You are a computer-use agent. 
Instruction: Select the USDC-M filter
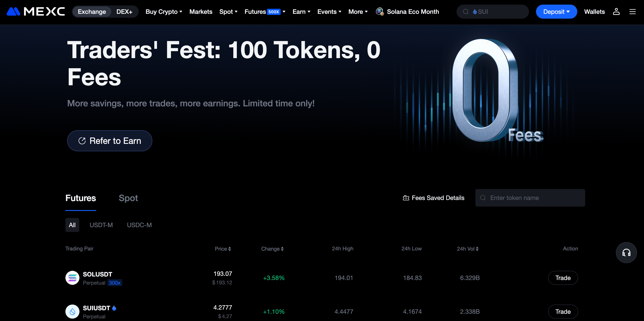pos(139,225)
